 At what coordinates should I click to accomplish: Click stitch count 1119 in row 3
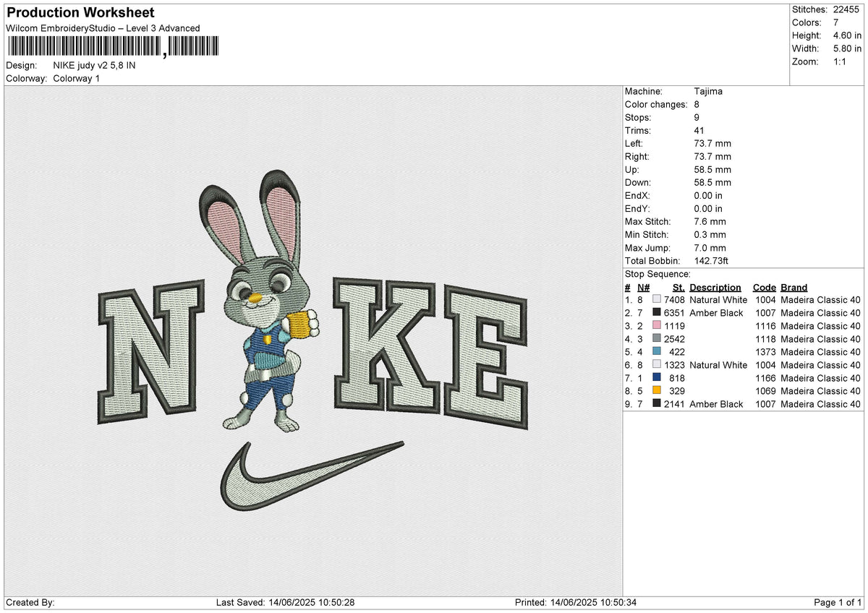click(674, 326)
